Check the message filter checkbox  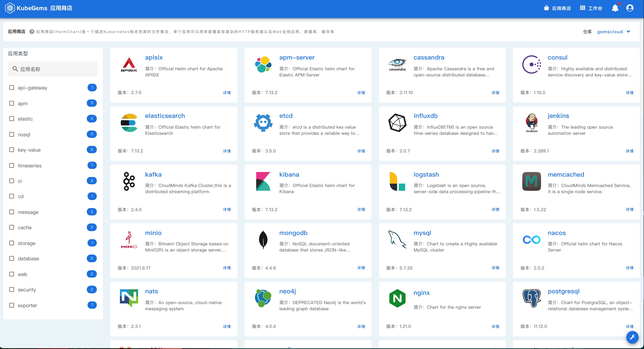[12, 212]
